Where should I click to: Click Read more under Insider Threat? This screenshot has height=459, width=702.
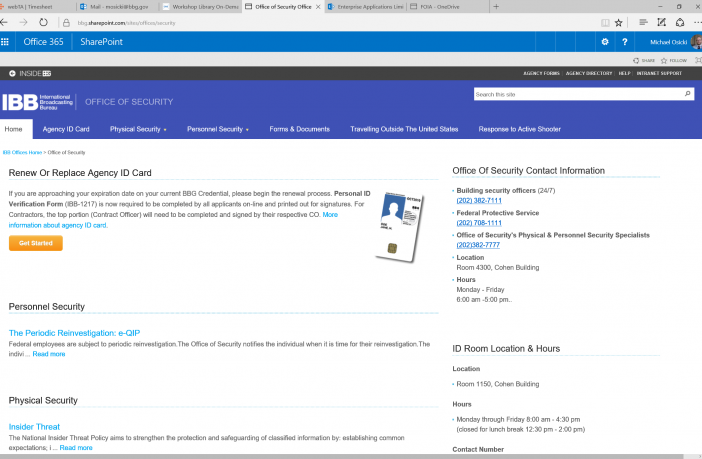76,447
